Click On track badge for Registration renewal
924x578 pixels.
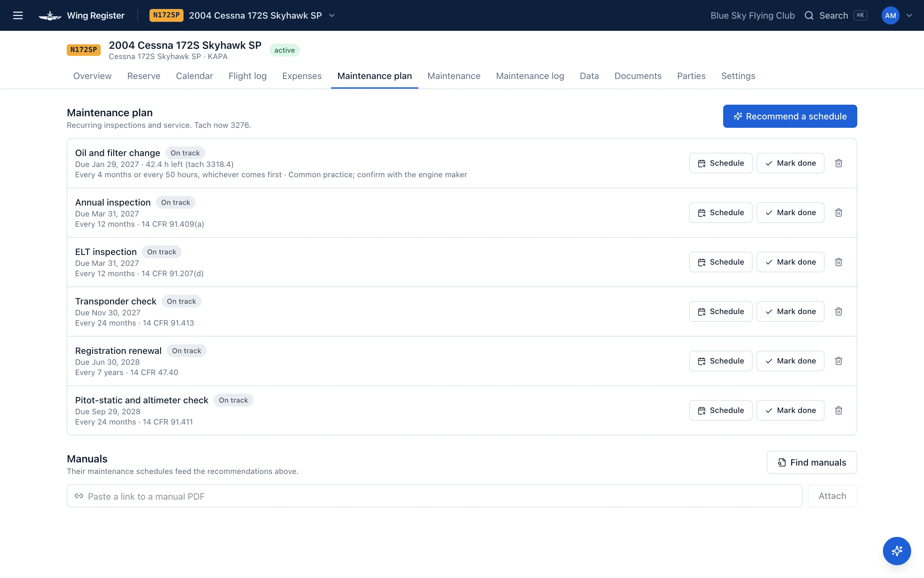(186, 351)
